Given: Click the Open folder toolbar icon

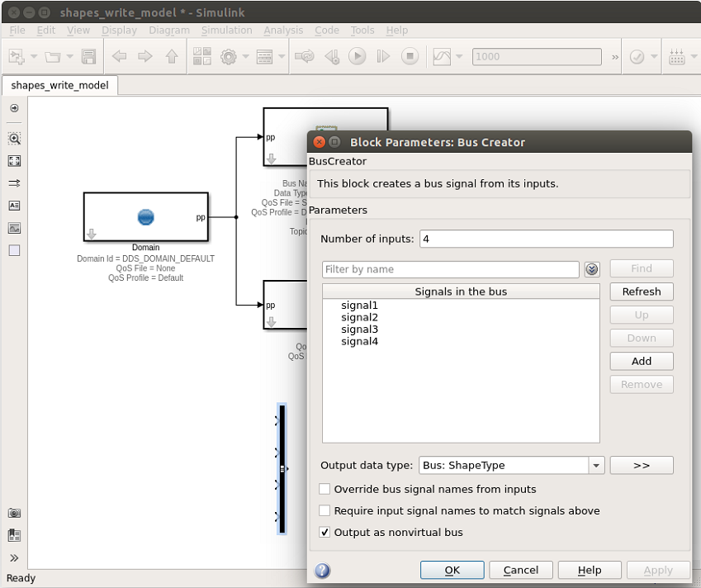Looking at the screenshot, I should [53, 57].
